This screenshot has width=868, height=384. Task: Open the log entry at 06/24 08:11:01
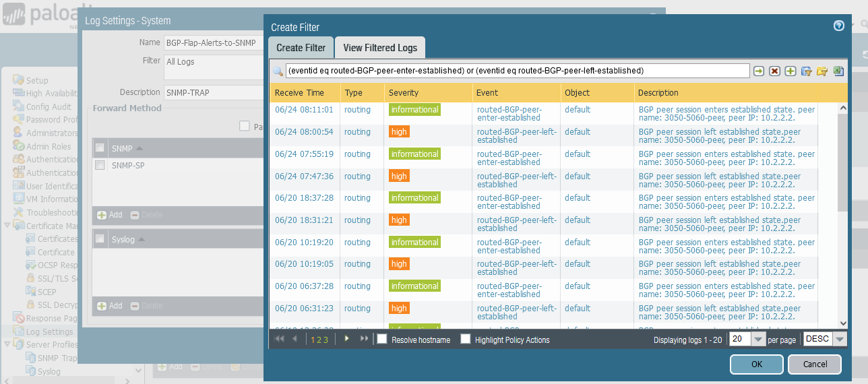pos(304,110)
